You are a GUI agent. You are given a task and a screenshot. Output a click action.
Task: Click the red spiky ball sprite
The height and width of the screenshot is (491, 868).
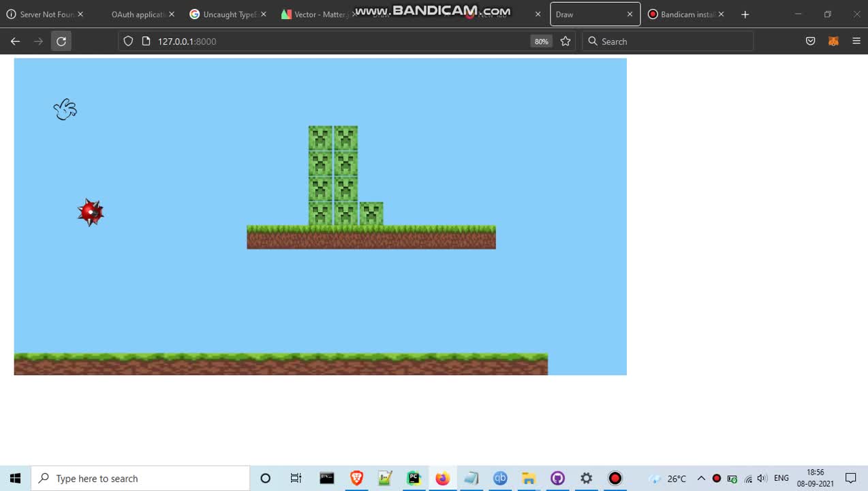tap(91, 213)
